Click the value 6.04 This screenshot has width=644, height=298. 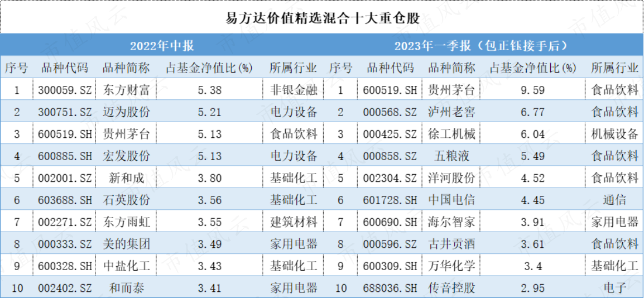[533, 134]
